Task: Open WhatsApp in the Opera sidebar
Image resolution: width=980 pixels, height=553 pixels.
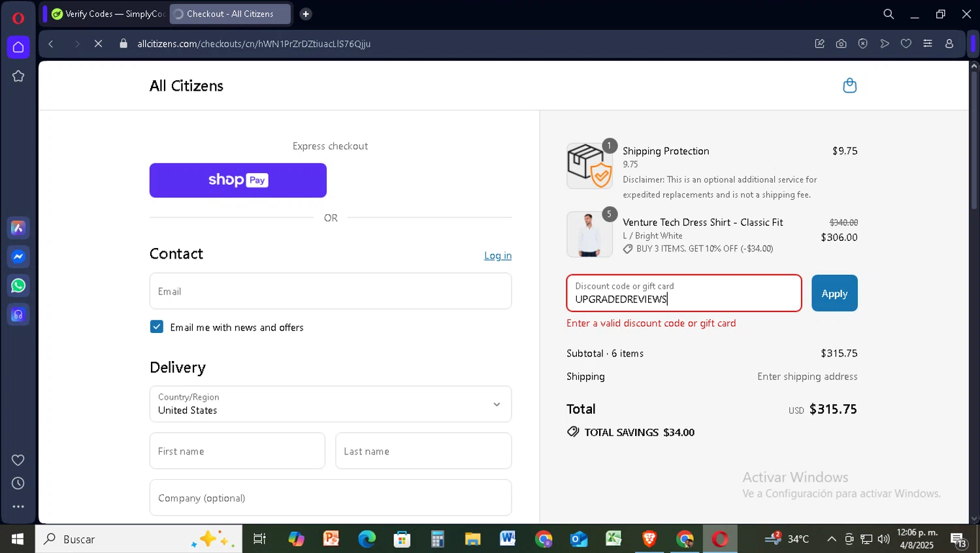Action: 18,285
